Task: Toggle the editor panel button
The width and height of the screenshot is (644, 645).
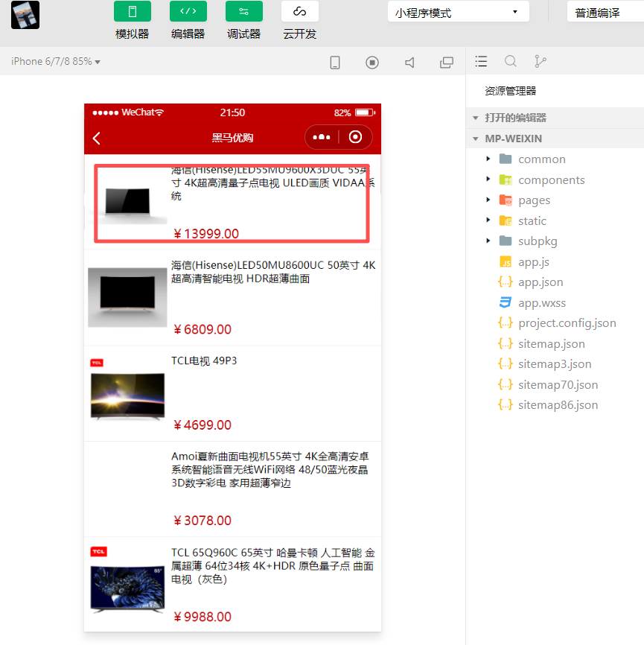Action: pos(188,11)
